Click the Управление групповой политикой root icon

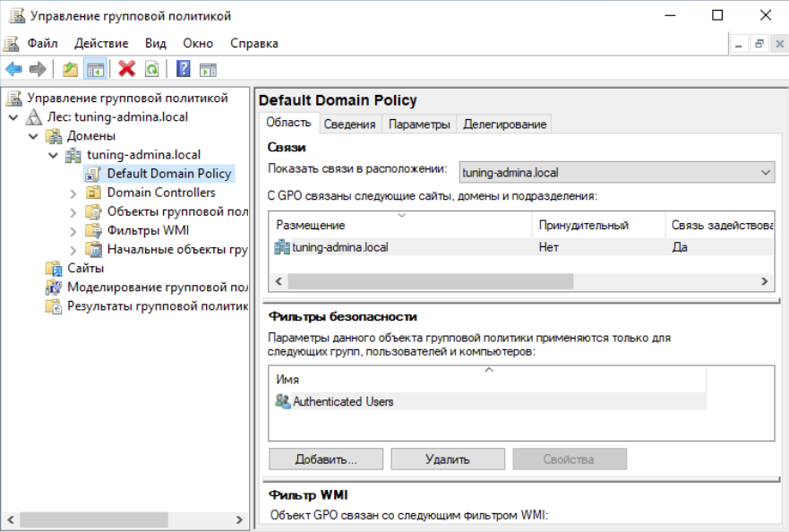(x=14, y=99)
